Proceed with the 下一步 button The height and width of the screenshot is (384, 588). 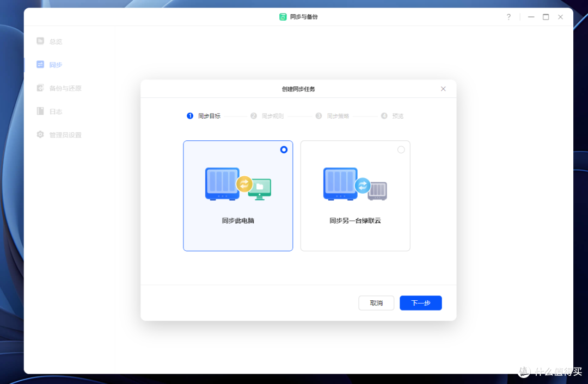pos(421,303)
